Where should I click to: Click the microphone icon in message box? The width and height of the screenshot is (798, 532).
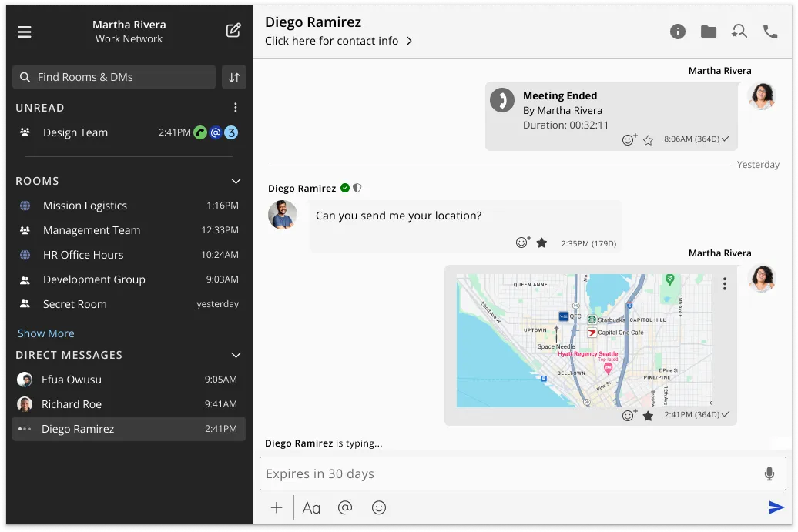tap(769, 473)
